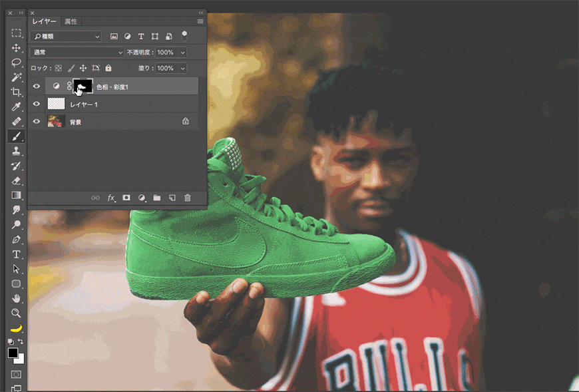Select the レイヤー 1 layer thumbnail
579x392 pixels.
point(56,104)
